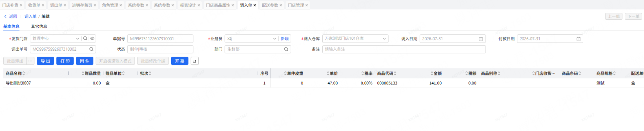The width and height of the screenshot is (644, 131).
Task: Click product code 000005133
Action: (x=387, y=83)
